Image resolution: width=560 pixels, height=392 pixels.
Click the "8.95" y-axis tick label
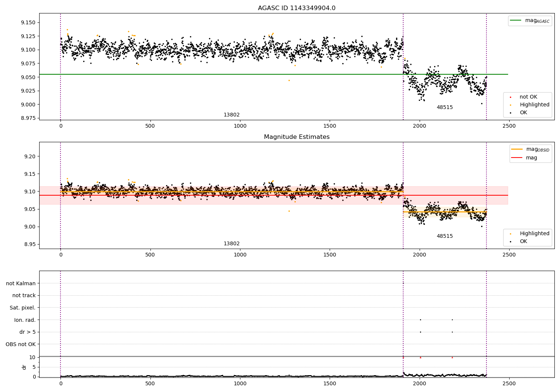pos(29,245)
